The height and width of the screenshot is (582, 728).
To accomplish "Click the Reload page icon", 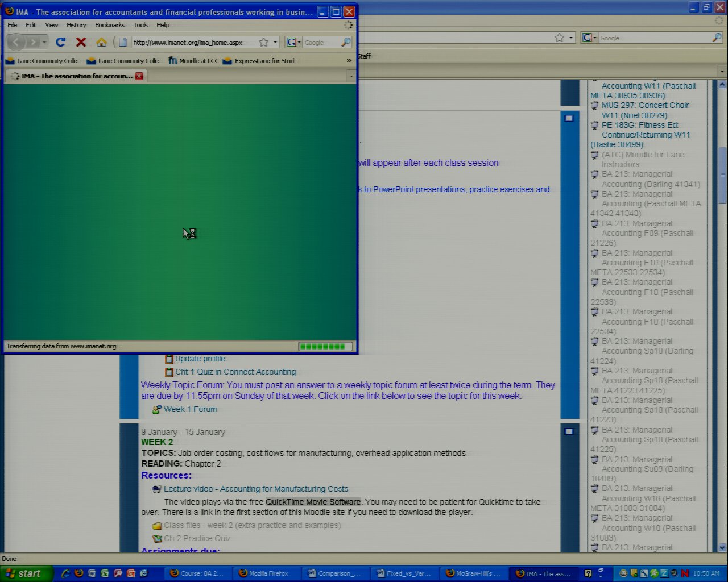I will 61,42.
